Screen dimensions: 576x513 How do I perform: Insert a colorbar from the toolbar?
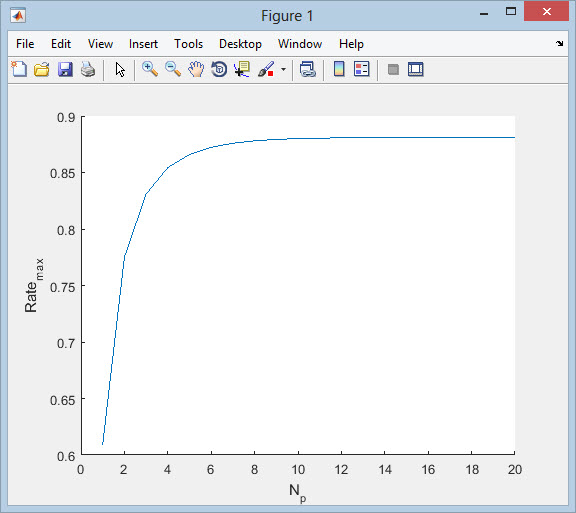click(x=339, y=69)
